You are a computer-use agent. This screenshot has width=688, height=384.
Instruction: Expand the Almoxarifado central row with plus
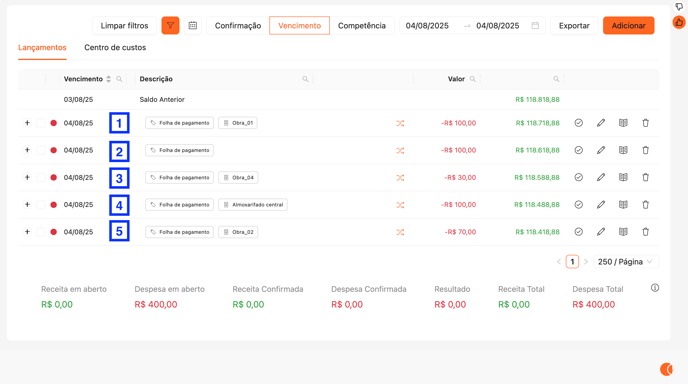(27, 205)
